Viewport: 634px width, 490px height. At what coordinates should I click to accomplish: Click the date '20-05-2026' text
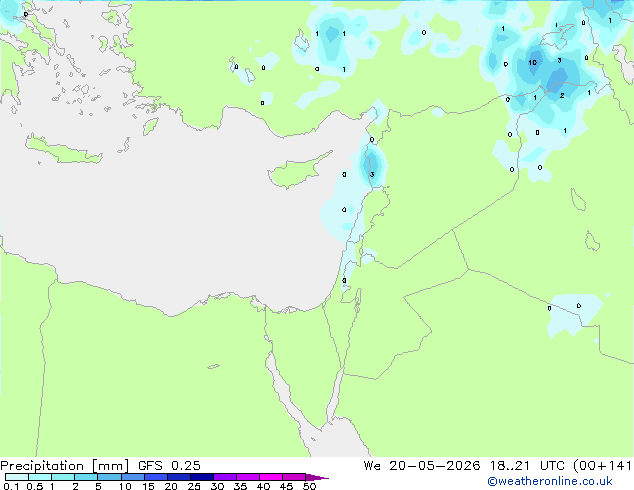point(435,466)
